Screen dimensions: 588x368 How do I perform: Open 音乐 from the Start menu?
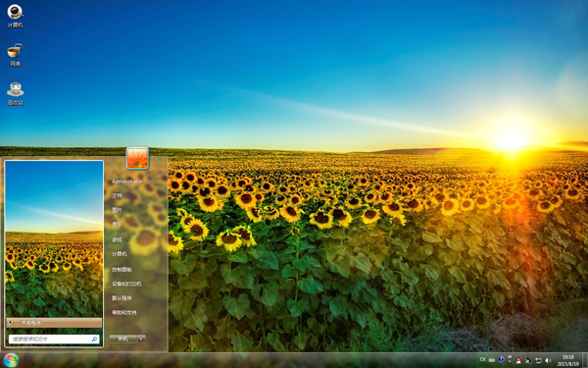click(x=117, y=224)
